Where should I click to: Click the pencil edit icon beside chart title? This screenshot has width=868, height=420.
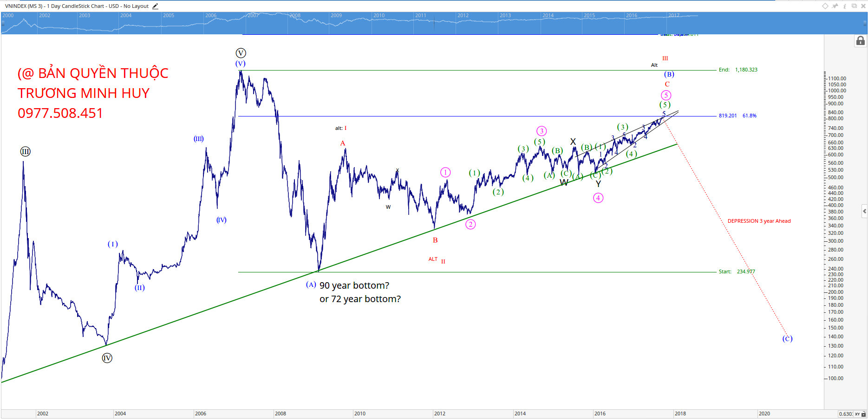click(155, 6)
